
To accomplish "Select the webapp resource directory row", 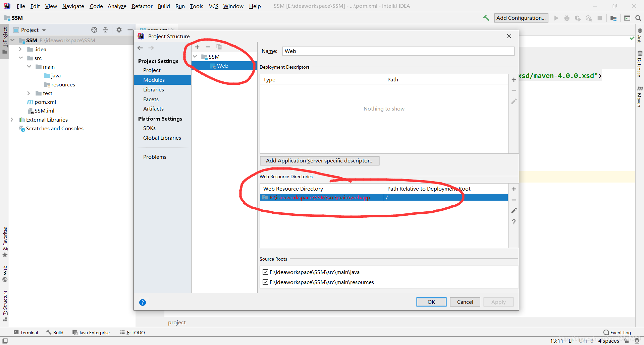I will pos(384,198).
